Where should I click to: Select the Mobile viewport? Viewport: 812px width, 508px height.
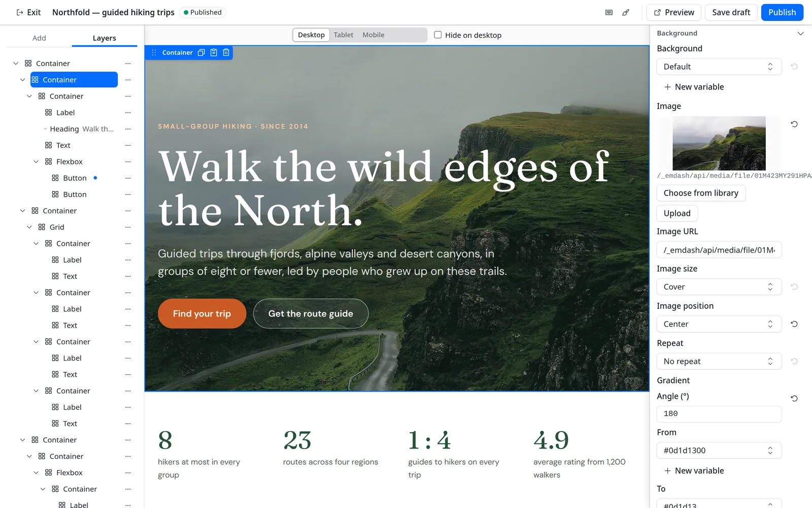click(x=374, y=35)
